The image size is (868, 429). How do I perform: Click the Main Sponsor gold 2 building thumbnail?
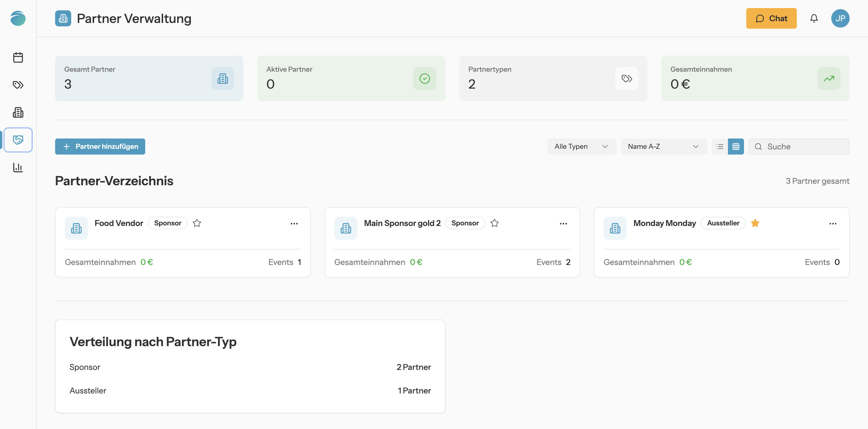(x=346, y=228)
